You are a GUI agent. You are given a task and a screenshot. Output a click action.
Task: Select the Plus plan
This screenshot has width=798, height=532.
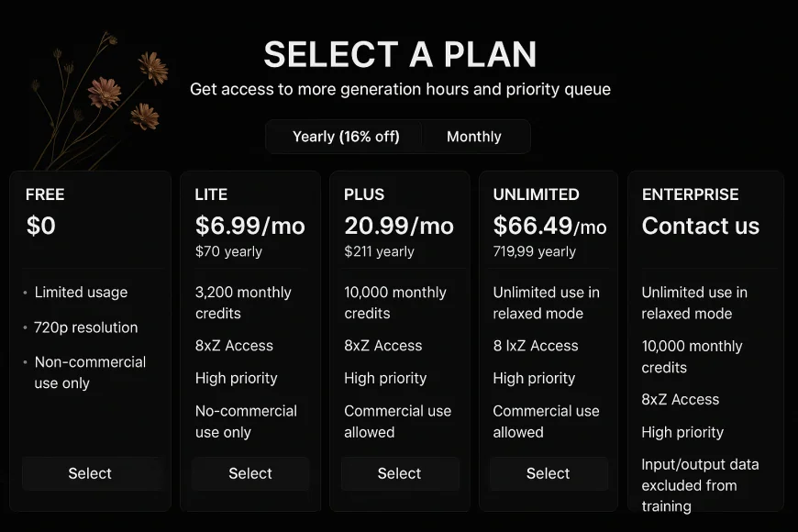pyautogui.click(x=400, y=473)
